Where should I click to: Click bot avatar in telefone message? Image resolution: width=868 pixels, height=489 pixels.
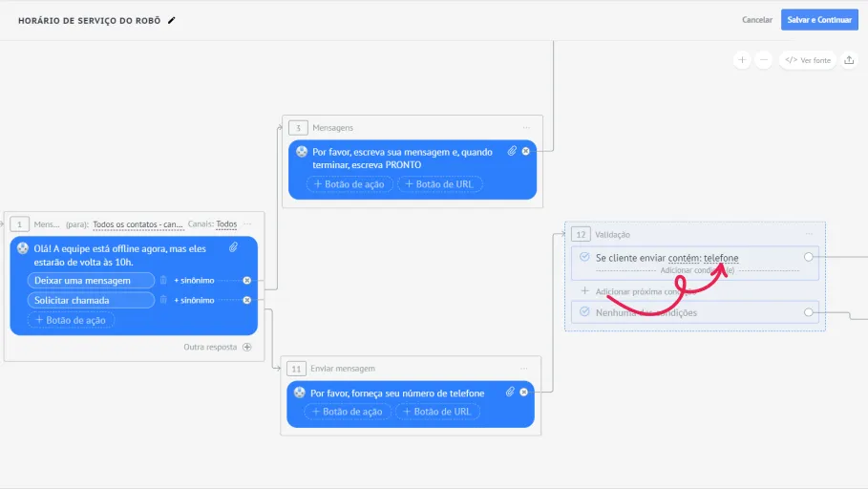point(300,393)
